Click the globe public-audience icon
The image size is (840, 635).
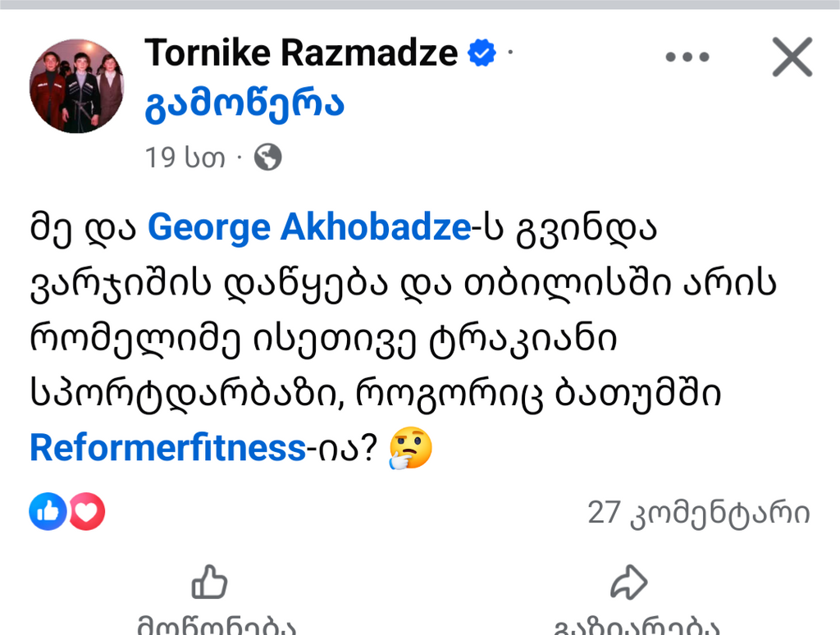[267, 157]
